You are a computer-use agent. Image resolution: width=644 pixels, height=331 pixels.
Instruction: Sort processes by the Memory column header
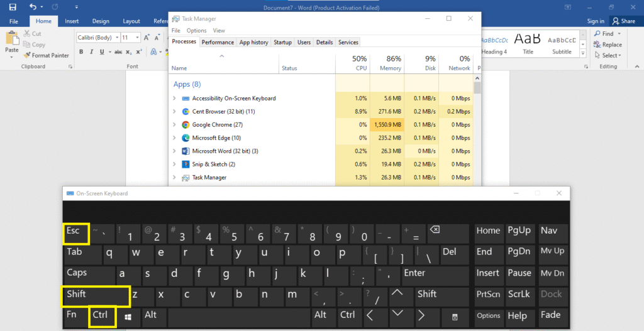click(387, 63)
